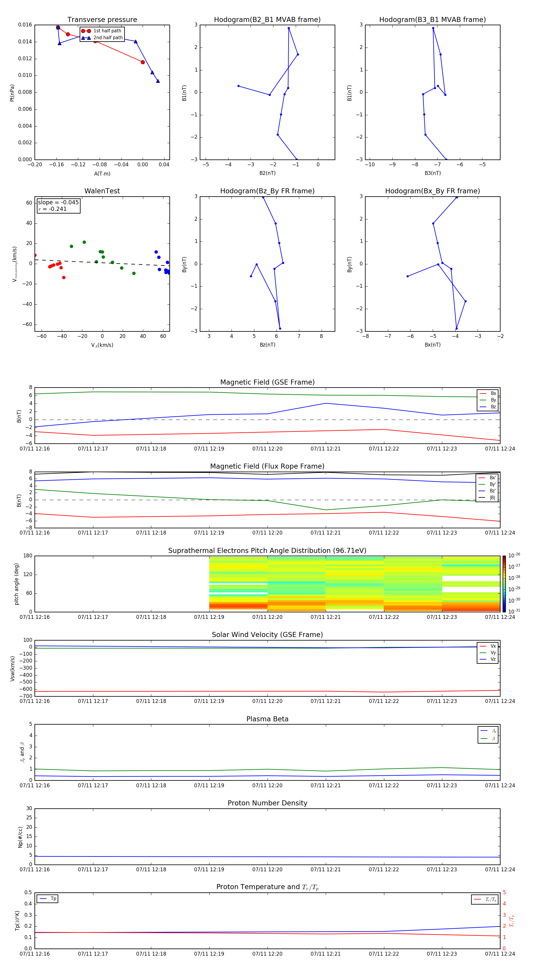Click the 'Hodogram(B2_B1 MVAB frame)' title
535x980 pixels.
pyautogui.click(x=267, y=20)
